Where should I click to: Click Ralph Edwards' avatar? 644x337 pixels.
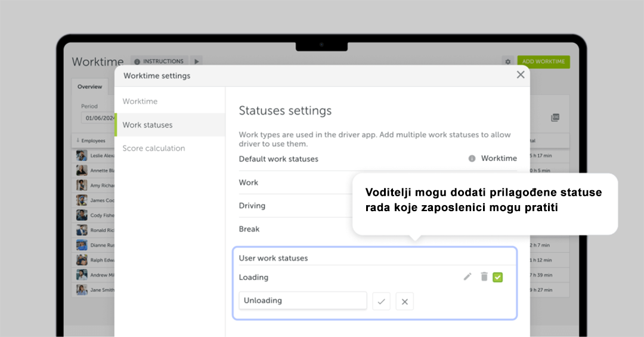pos(82,259)
